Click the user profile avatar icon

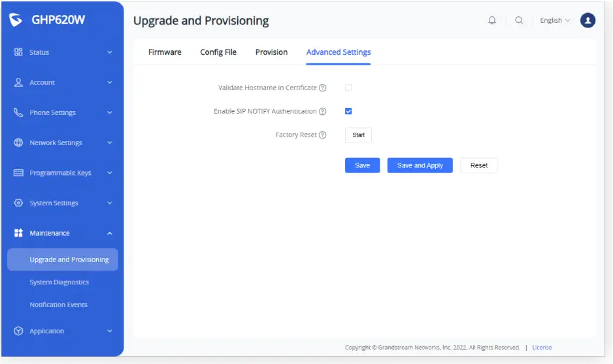point(588,20)
